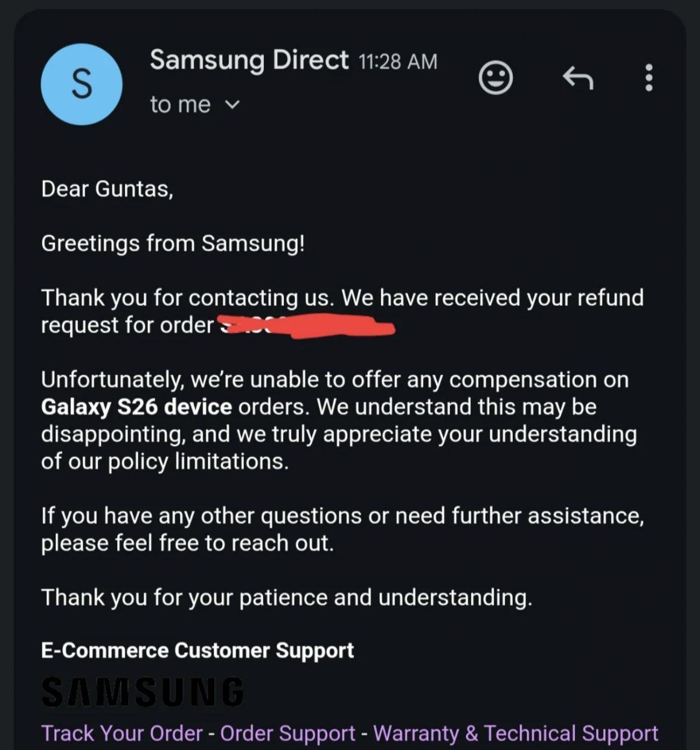Screen dimensions: 700x750
Task: Tap the Samsung logo in signature
Action: tap(143, 692)
